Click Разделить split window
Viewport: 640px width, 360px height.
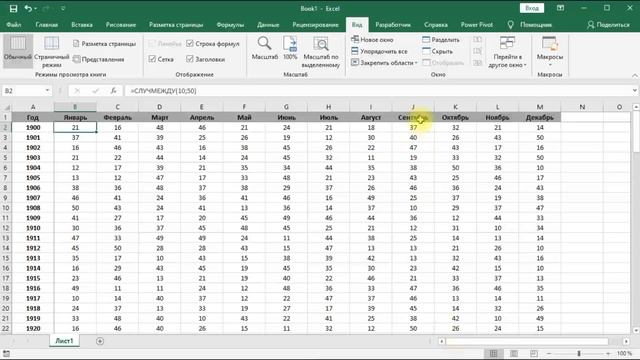coord(441,40)
